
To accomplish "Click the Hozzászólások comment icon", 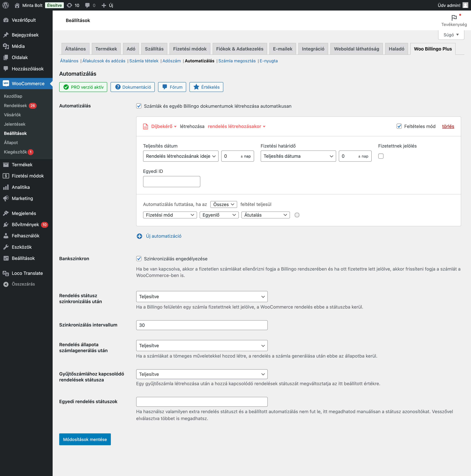I will [6, 69].
